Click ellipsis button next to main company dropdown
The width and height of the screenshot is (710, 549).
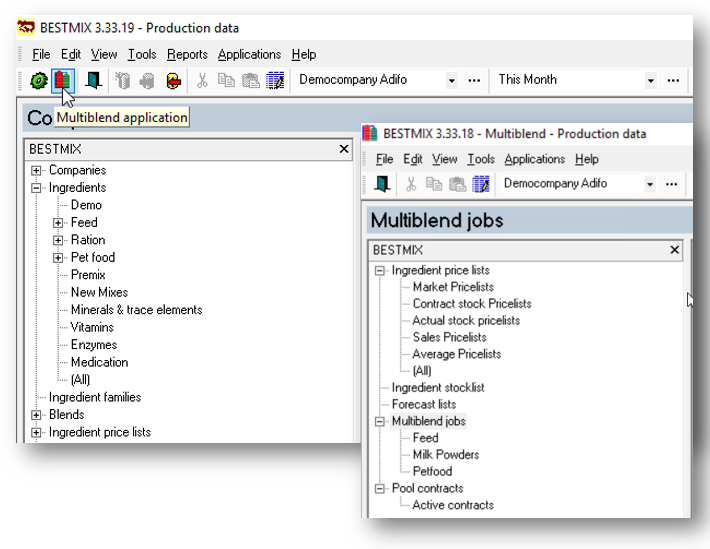click(x=474, y=81)
